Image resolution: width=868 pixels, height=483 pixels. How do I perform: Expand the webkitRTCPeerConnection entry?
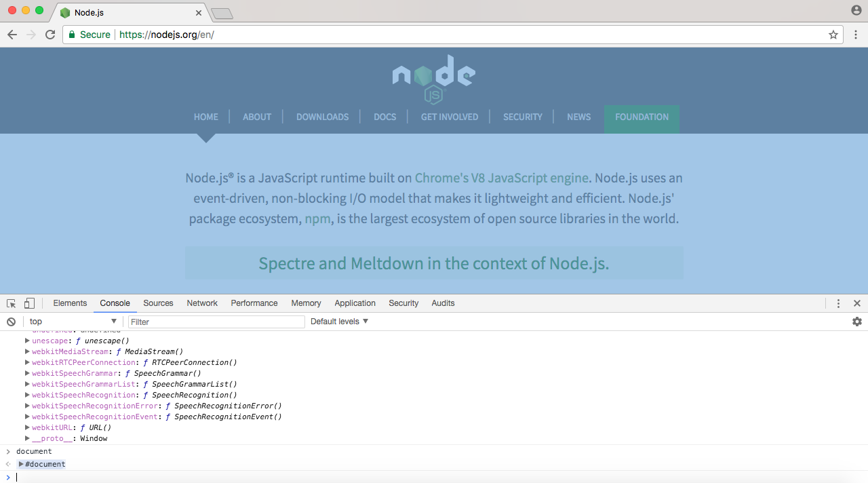28,362
